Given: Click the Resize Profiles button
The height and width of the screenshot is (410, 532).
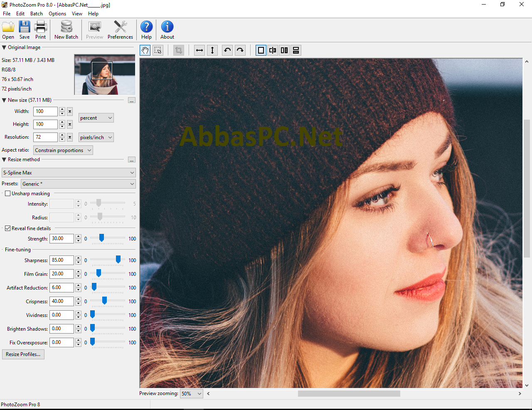Looking at the screenshot, I should tap(23, 354).
